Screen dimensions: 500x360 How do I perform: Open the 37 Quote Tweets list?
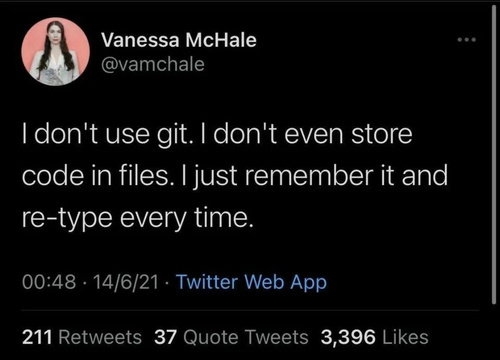pyautogui.click(x=231, y=337)
